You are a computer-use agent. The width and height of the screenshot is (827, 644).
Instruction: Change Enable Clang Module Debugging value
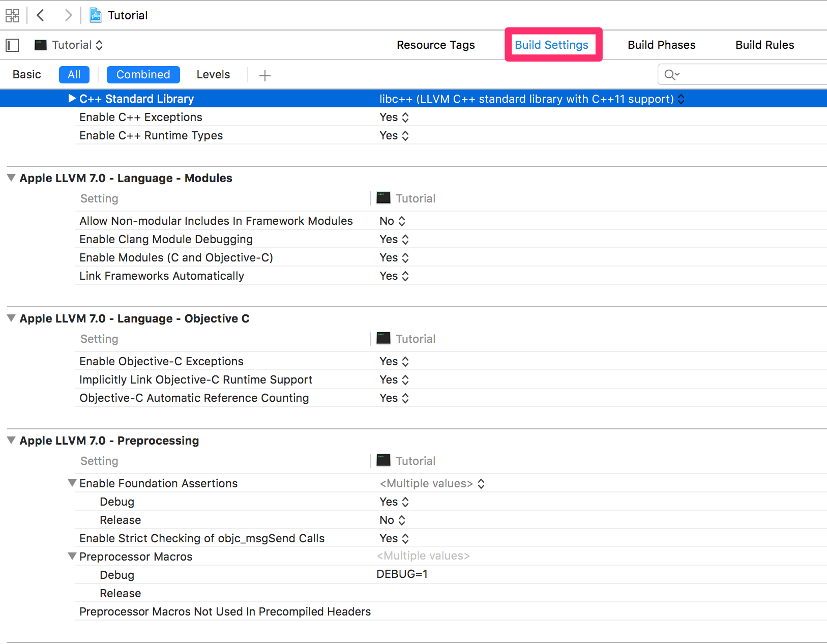pos(394,239)
